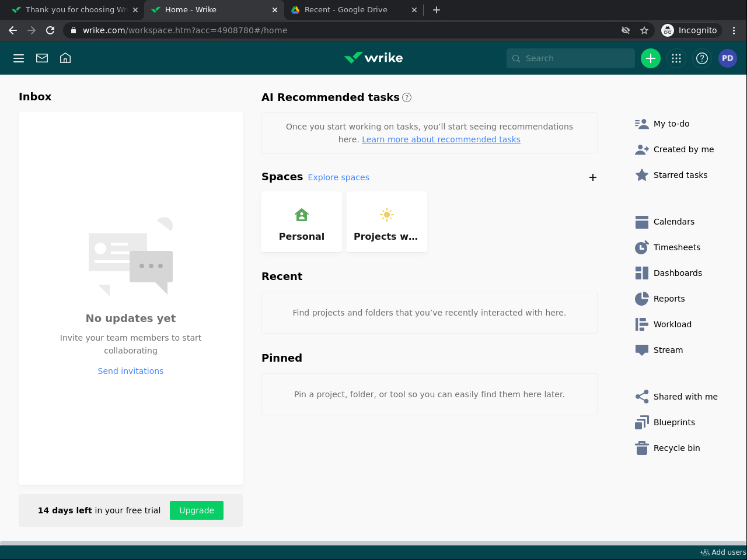Click the Shared with me icon

click(x=642, y=397)
